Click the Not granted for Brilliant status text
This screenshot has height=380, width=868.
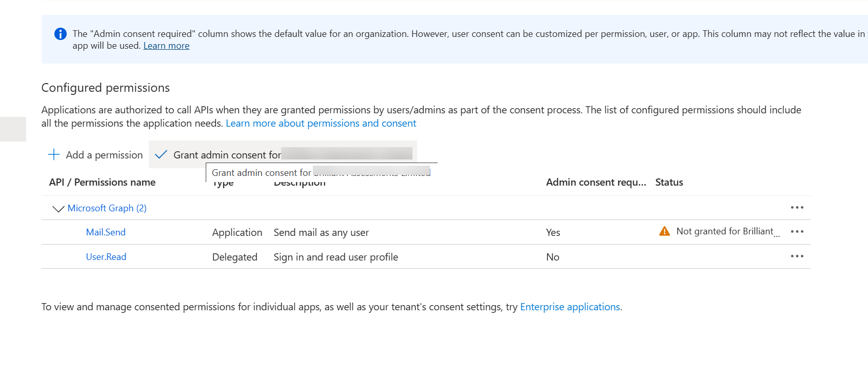pyautogui.click(x=724, y=231)
